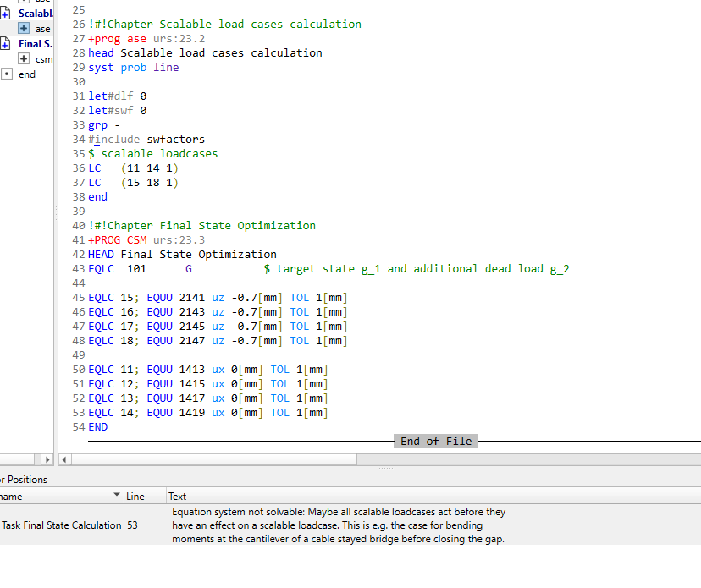Select the end item in the tree
The image size is (701, 588).
tap(27, 74)
